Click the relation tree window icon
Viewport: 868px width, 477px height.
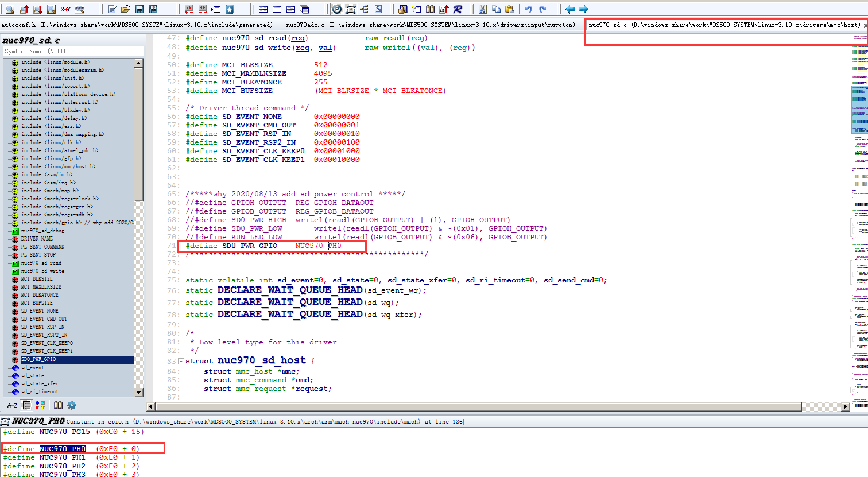pos(365,9)
